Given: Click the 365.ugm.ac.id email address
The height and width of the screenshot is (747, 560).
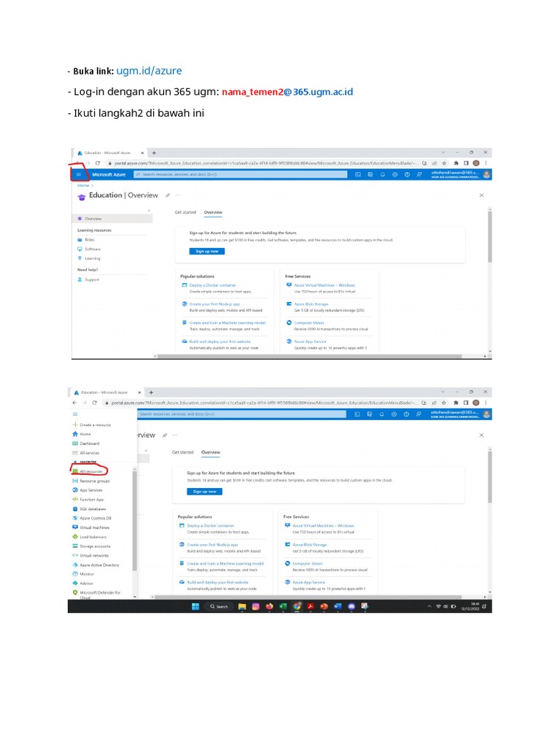Looking at the screenshot, I should (287, 92).
